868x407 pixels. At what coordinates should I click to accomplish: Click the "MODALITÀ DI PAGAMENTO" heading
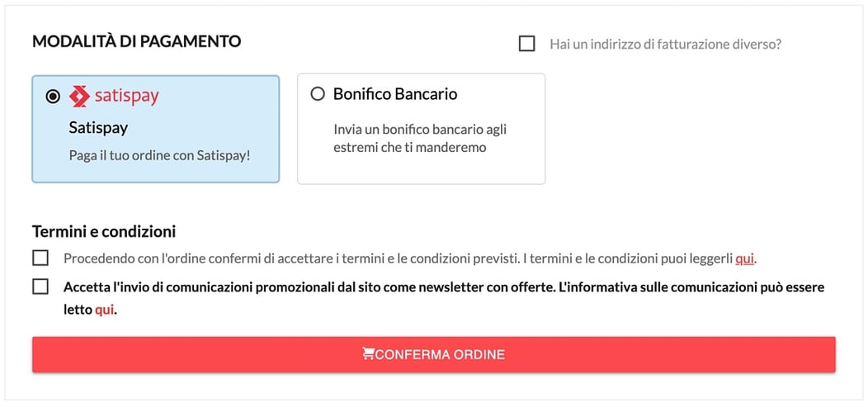137,41
